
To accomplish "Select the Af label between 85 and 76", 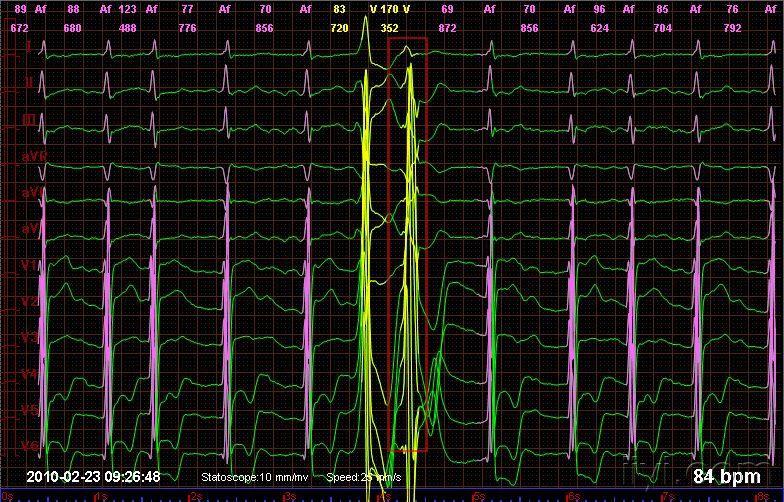I will (x=696, y=9).
